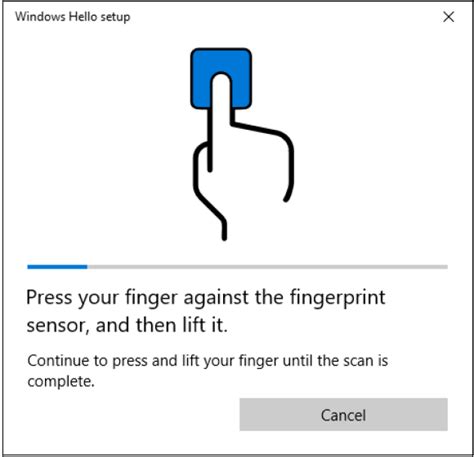Image resolution: width=474 pixels, height=457 pixels.
Task: Cancel the fingerprint setup
Action: click(343, 414)
